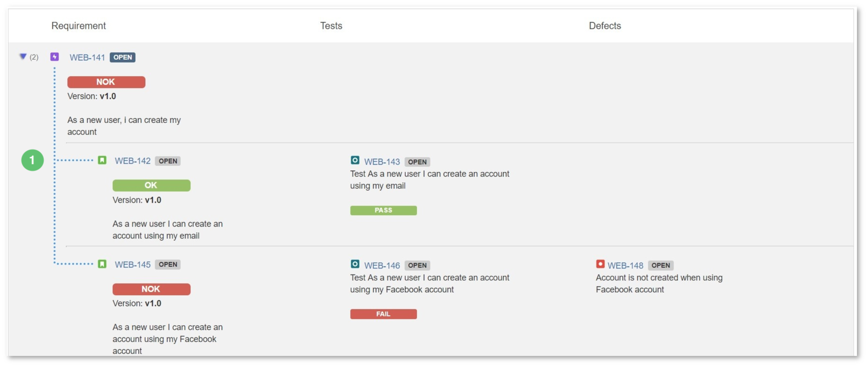The image size is (868, 367).
Task: Click the green story icon beside WEB-145
Action: tap(102, 264)
